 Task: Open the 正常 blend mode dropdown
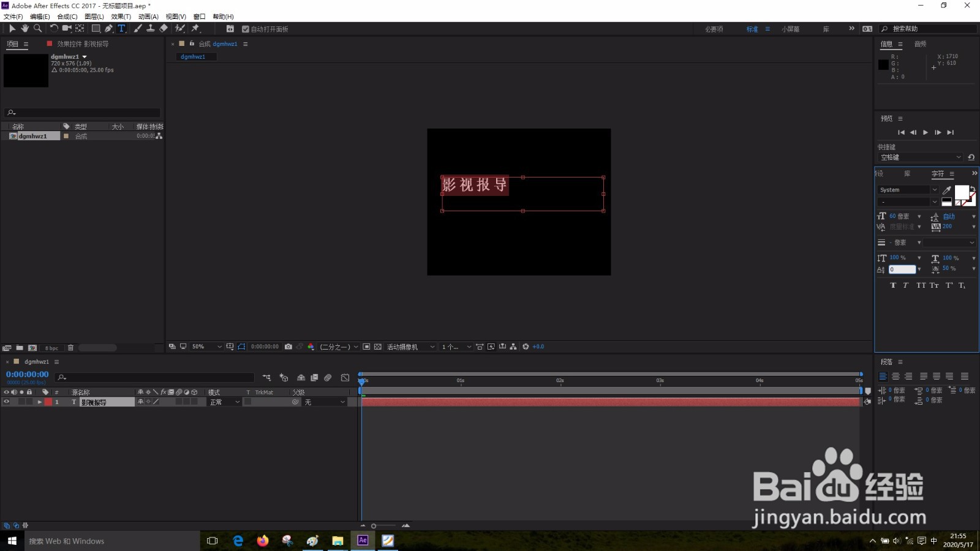point(224,402)
